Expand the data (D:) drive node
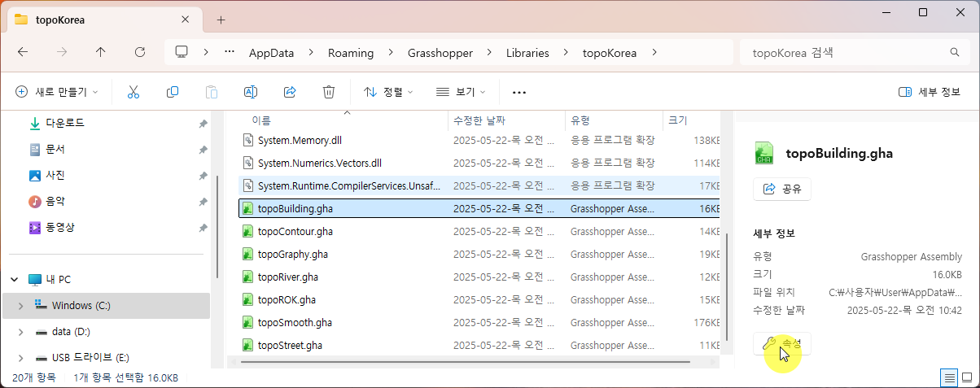This screenshot has width=980, height=388. pos(21,332)
